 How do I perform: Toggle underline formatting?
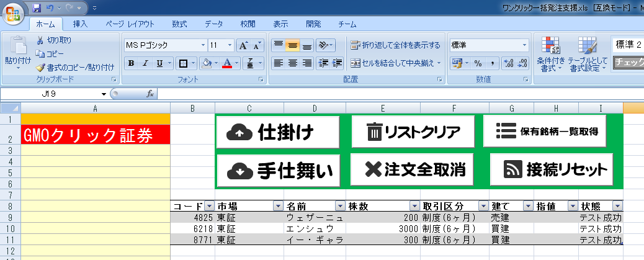[x=159, y=63]
